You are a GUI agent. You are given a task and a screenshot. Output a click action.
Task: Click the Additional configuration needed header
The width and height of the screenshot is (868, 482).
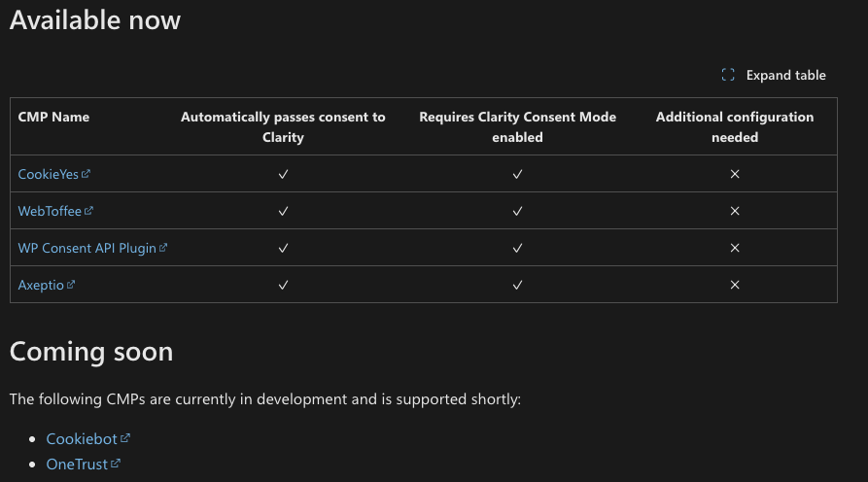(x=735, y=126)
